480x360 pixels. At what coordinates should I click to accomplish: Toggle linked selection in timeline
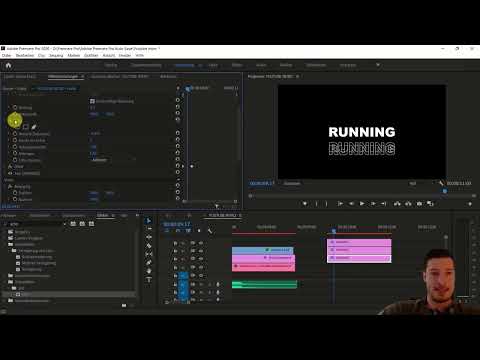tap(188, 231)
